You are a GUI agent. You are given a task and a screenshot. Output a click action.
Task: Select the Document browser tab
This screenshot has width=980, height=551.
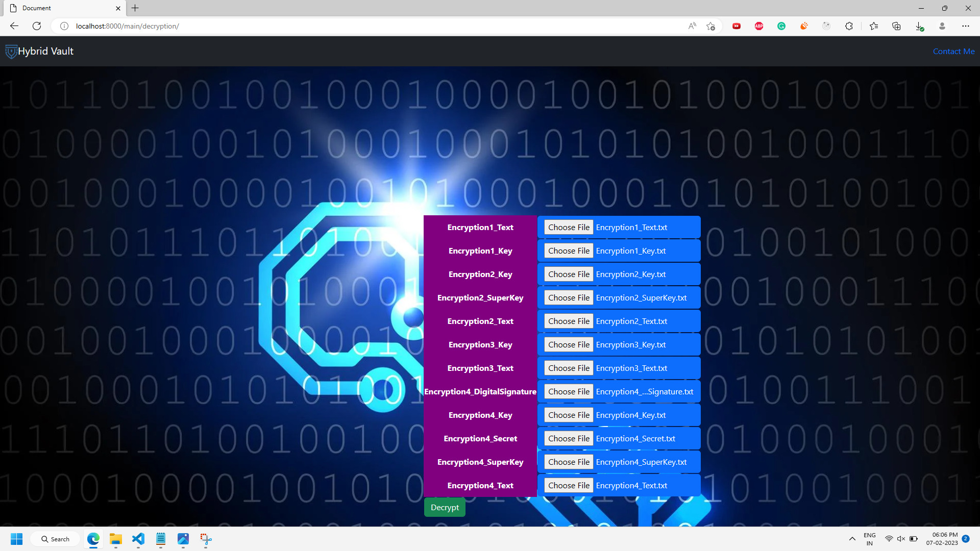click(x=61, y=8)
